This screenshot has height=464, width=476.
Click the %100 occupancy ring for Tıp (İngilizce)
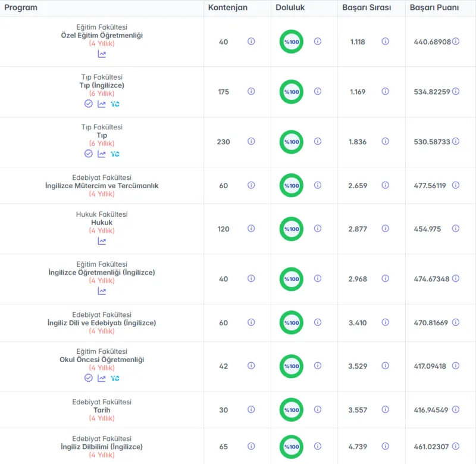(x=292, y=92)
